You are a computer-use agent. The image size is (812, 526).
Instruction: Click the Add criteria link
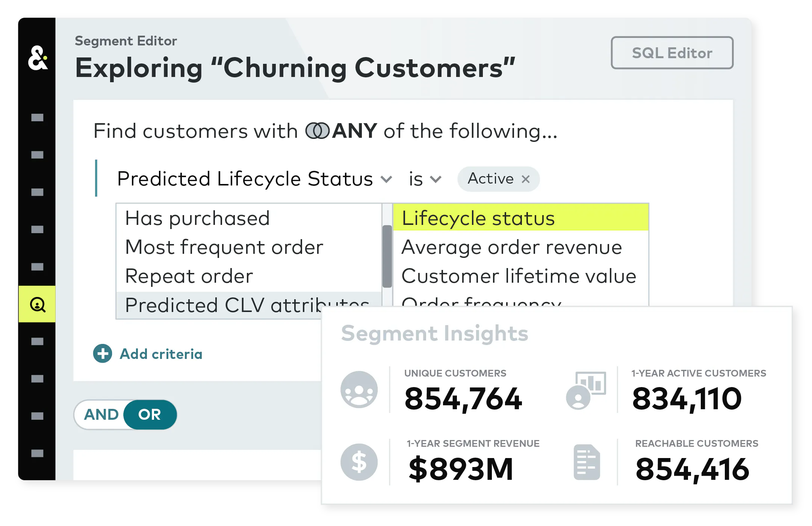click(x=161, y=354)
